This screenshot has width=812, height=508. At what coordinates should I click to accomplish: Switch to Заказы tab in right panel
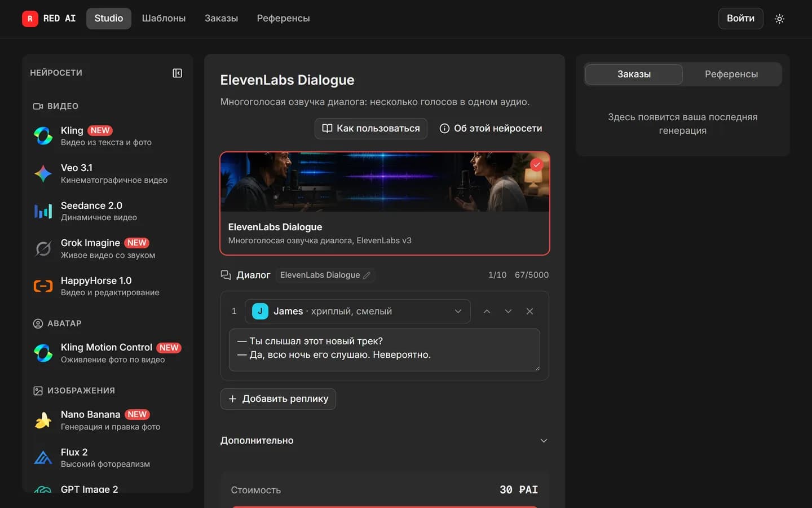634,74
